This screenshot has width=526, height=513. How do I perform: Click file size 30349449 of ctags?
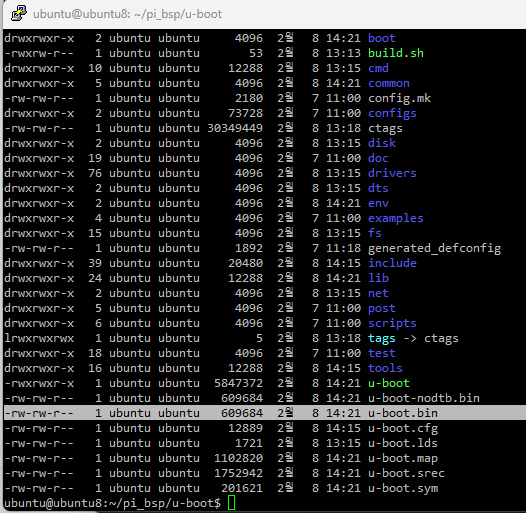pyautogui.click(x=235, y=128)
